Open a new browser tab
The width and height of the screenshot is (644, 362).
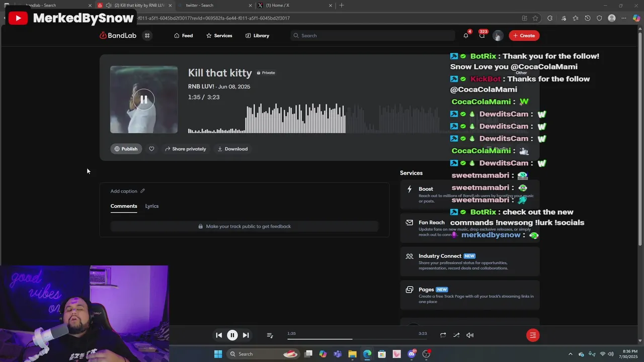point(342,6)
